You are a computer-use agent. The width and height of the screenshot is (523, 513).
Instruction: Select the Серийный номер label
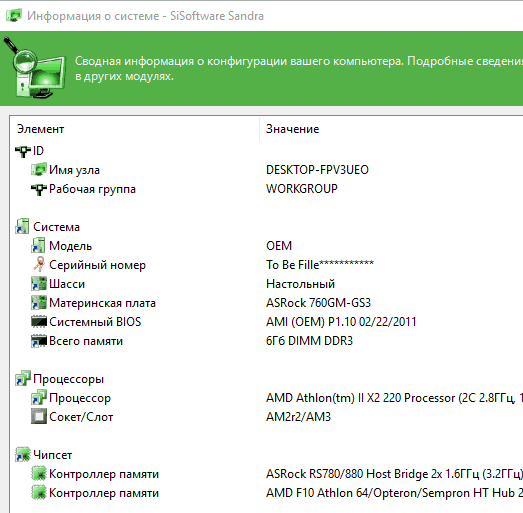tap(97, 265)
